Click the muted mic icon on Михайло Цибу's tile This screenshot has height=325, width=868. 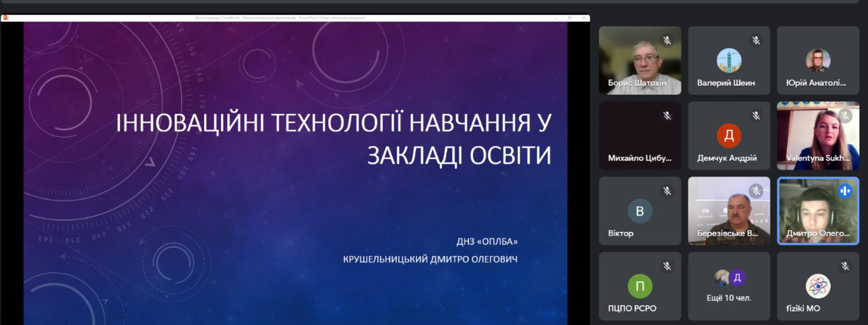click(667, 116)
